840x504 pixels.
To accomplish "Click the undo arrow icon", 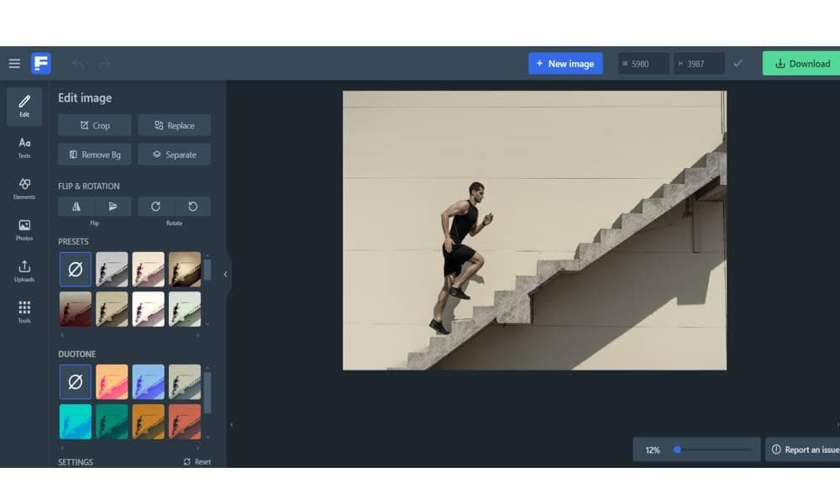I will click(78, 64).
